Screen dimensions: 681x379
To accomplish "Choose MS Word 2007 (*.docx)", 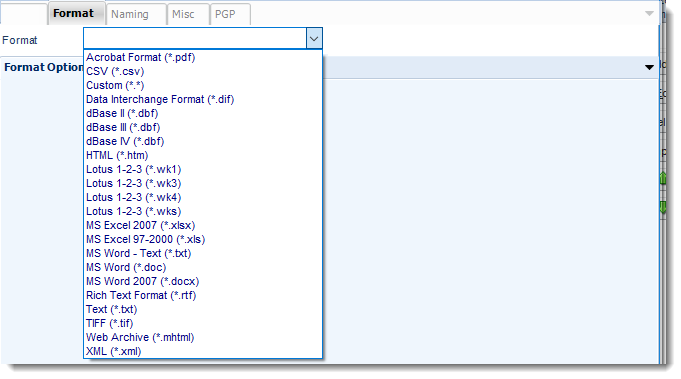I will tap(203, 281).
